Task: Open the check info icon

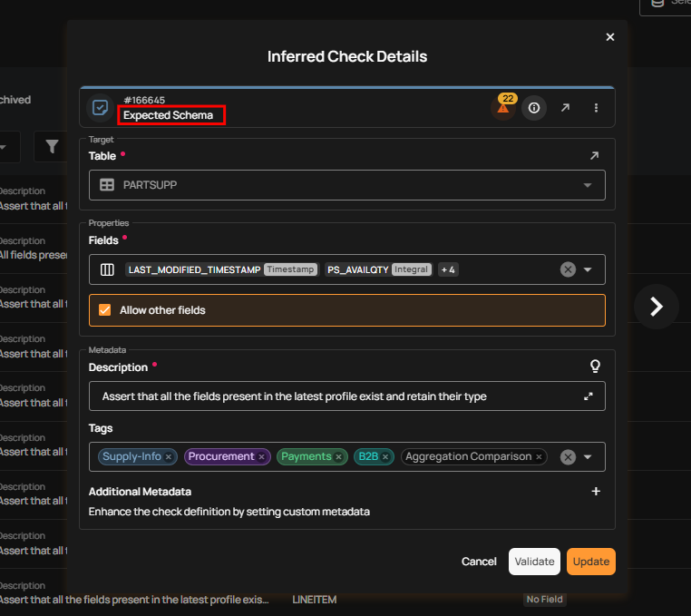Action: pos(534,108)
